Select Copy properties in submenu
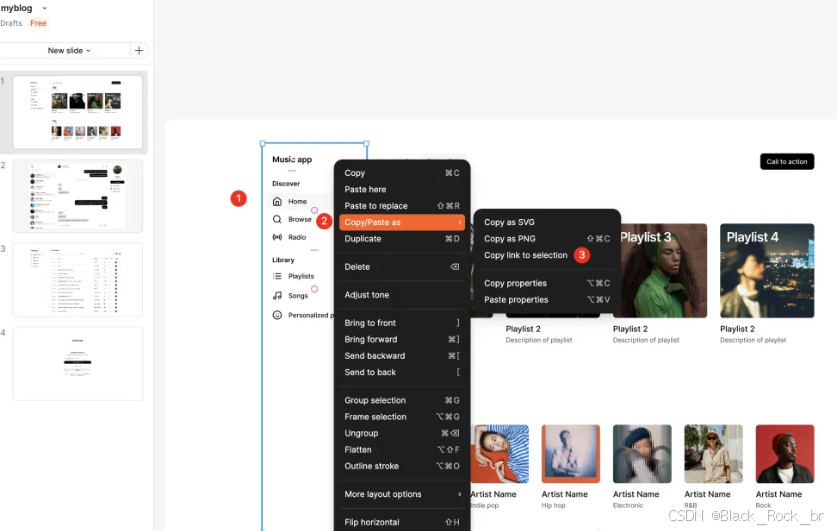This screenshot has width=837, height=531. [547, 283]
